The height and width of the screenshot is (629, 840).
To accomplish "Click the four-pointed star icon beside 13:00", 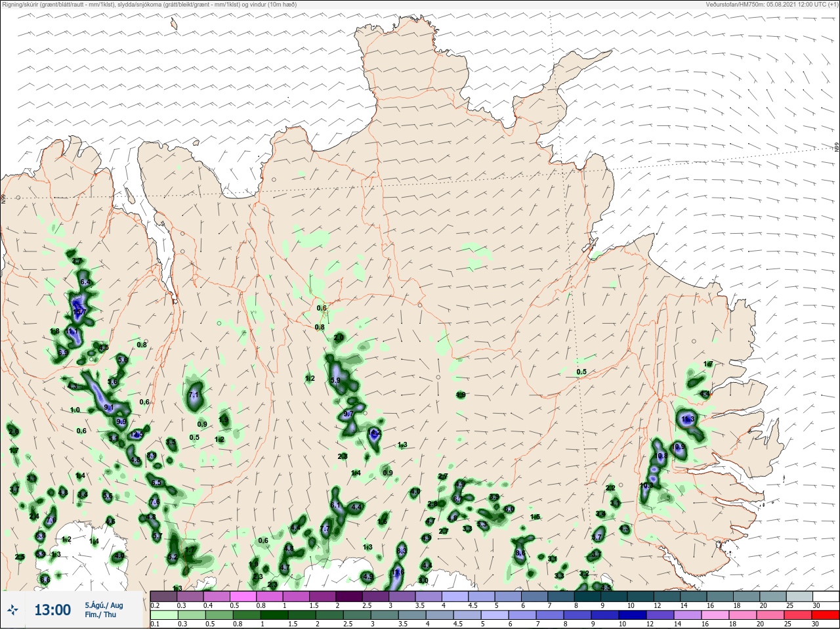I will [12, 610].
